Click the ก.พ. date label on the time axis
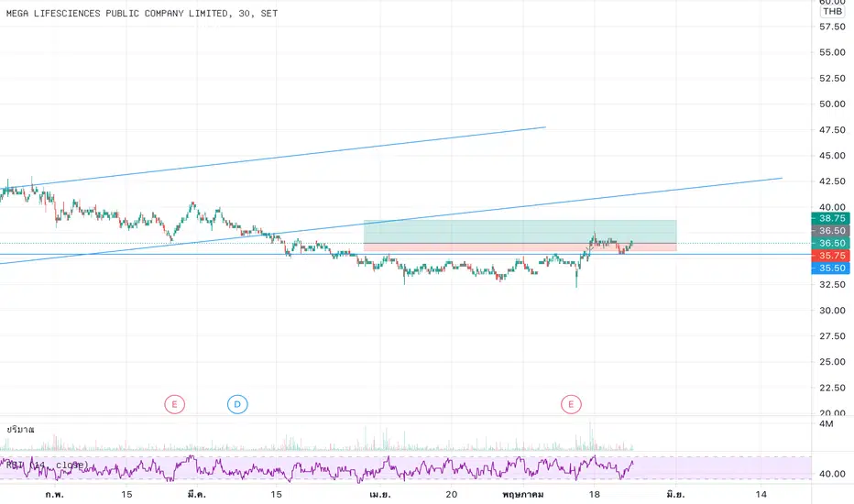This screenshot has height=504, width=854. click(x=54, y=495)
